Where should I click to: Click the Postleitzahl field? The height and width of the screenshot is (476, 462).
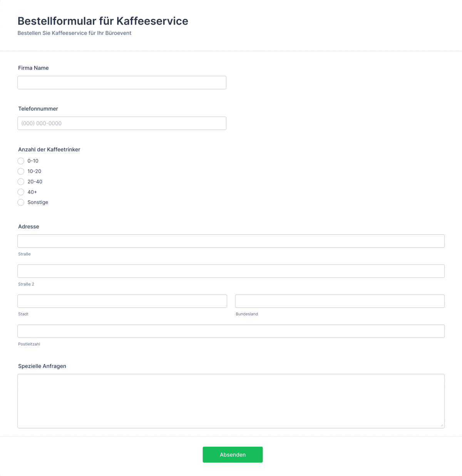[231, 331]
